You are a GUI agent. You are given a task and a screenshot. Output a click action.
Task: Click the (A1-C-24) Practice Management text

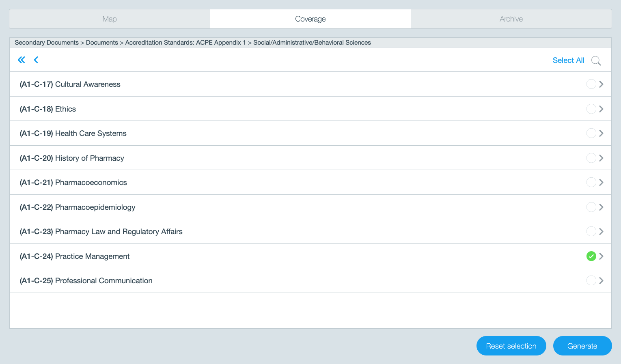click(x=75, y=256)
